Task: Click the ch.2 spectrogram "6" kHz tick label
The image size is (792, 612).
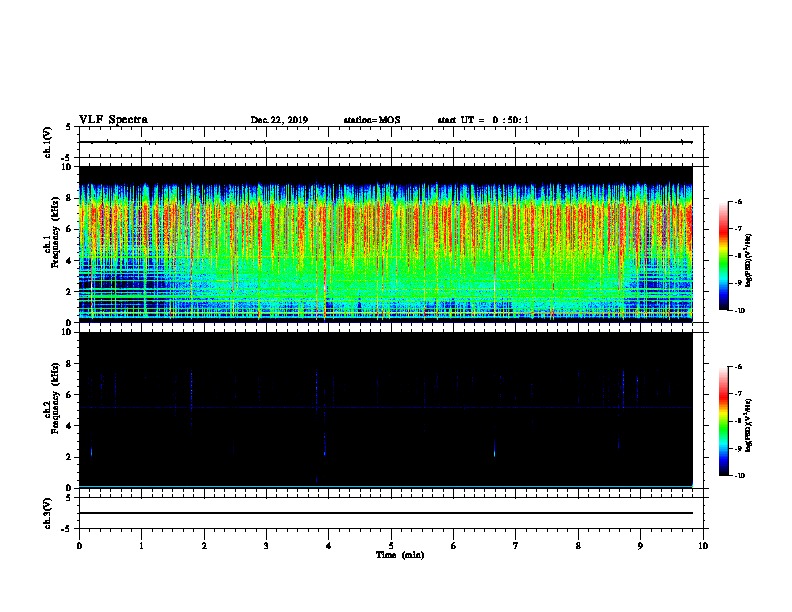Action: click(70, 395)
